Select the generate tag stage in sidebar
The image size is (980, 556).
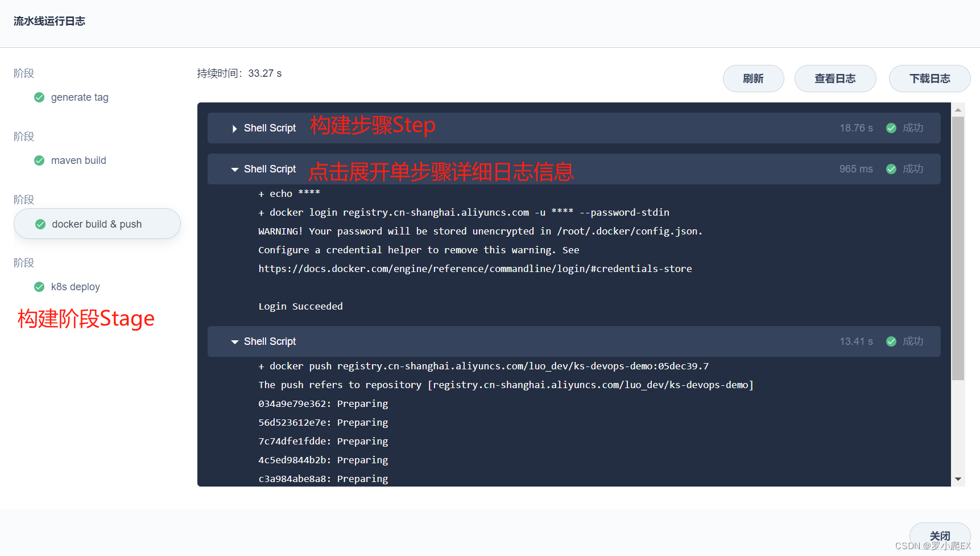pyautogui.click(x=80, y=97)
